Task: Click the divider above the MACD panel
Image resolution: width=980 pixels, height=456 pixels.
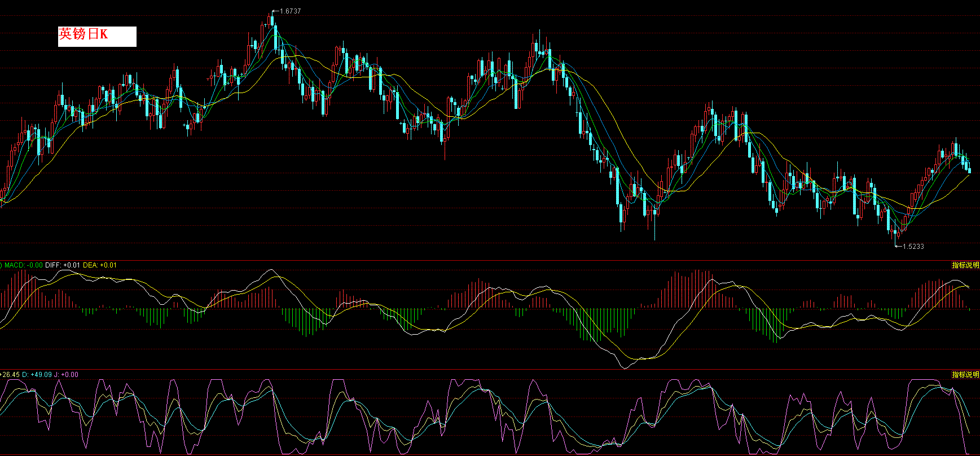Action: click(490, 260)
